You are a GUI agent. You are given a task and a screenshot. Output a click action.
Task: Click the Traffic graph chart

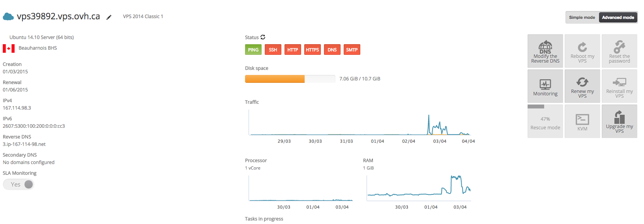point(360,123)
